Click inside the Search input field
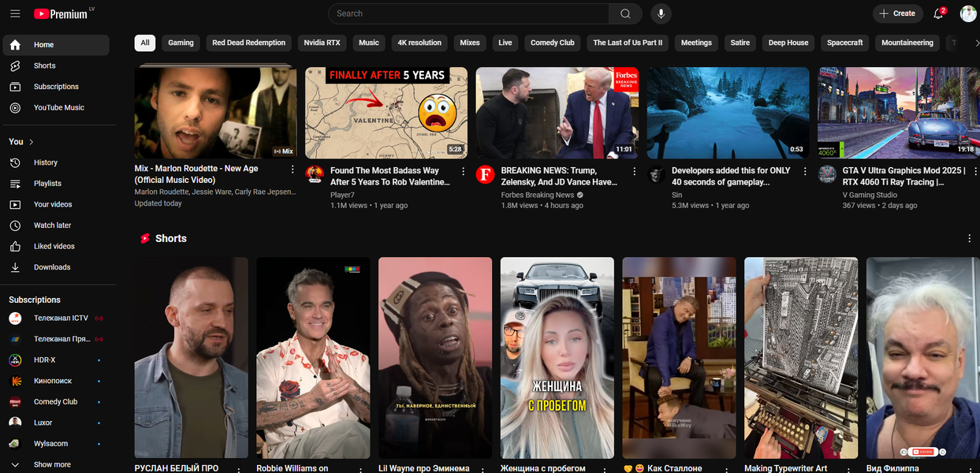The width and height of the screenshot is (980, 473). pyautogui.click(x=468, y=13)
